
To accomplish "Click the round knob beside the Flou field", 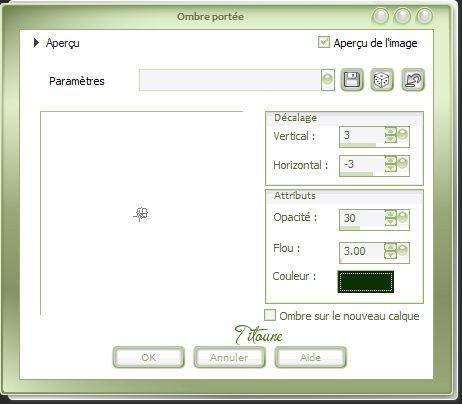I will pos(403,250).
